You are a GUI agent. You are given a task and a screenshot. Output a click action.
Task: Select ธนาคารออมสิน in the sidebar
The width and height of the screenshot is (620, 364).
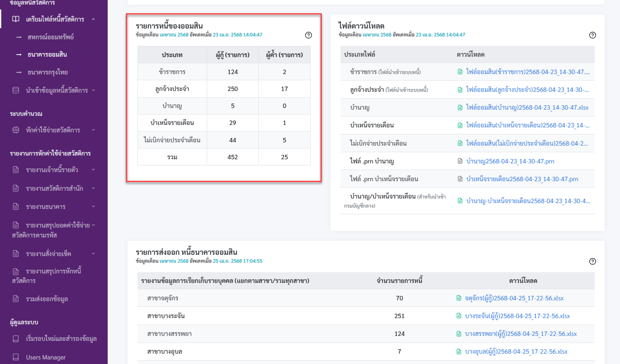tap(47, 55)
